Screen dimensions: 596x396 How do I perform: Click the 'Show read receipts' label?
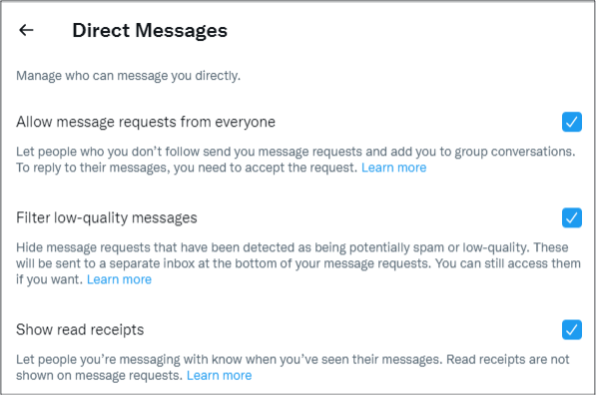[x=80, y=329]
